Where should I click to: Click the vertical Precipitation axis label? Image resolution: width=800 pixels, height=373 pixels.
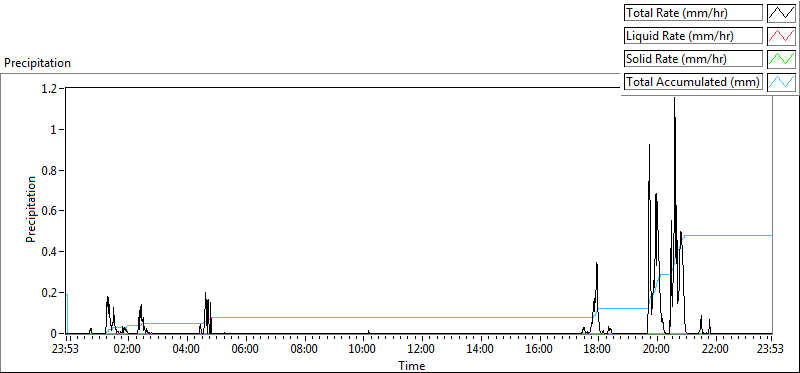(x=31, y=210)
